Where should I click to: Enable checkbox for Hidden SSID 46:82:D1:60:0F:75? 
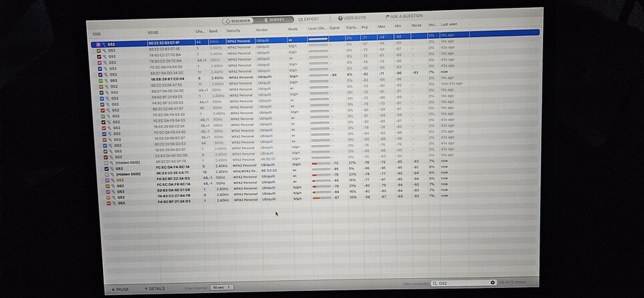104,163
